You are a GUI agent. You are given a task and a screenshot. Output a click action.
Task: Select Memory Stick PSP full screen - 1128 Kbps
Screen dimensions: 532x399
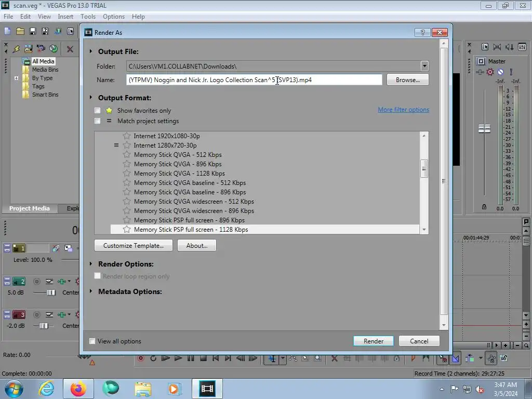coord(264,230)
